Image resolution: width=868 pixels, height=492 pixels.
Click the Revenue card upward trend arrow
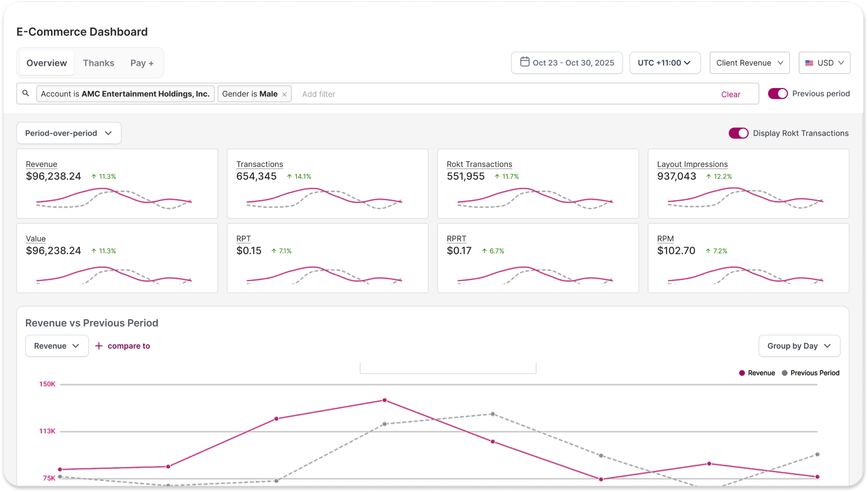click(x=94, y=177)
